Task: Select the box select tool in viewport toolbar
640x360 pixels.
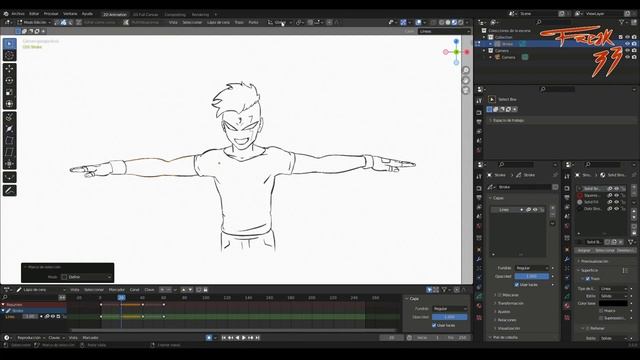Action: pos(9,44)
